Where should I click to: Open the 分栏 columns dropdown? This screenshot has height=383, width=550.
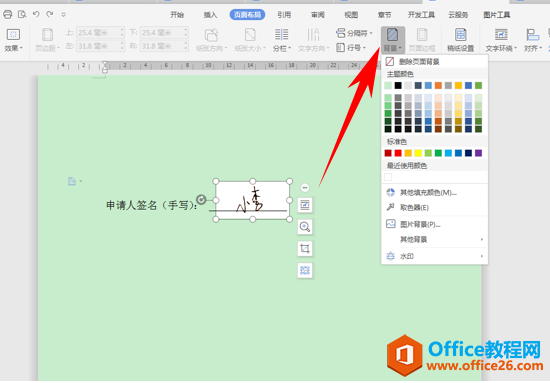coord(282,40)
